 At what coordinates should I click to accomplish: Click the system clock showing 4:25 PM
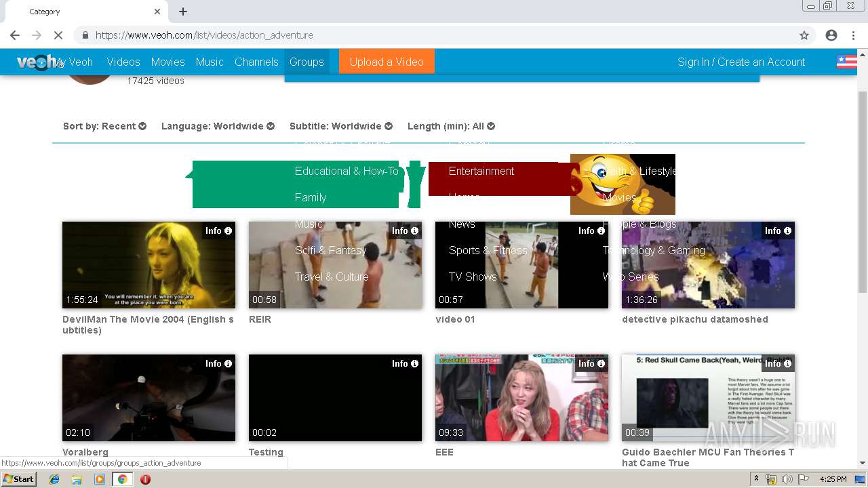click(x=833, y=479)
